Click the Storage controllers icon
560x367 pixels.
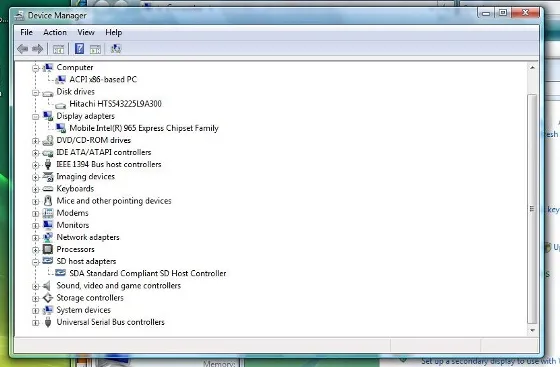[x=48, y=298]
